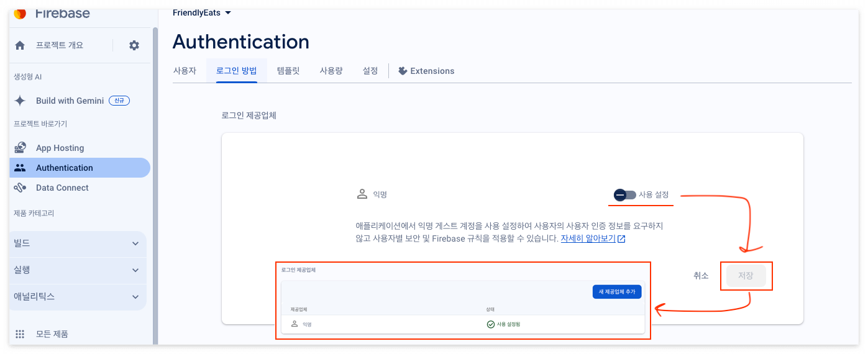Click the 신규 badge
The width and height of the screenshot is (868, 354).
(119, 101)
